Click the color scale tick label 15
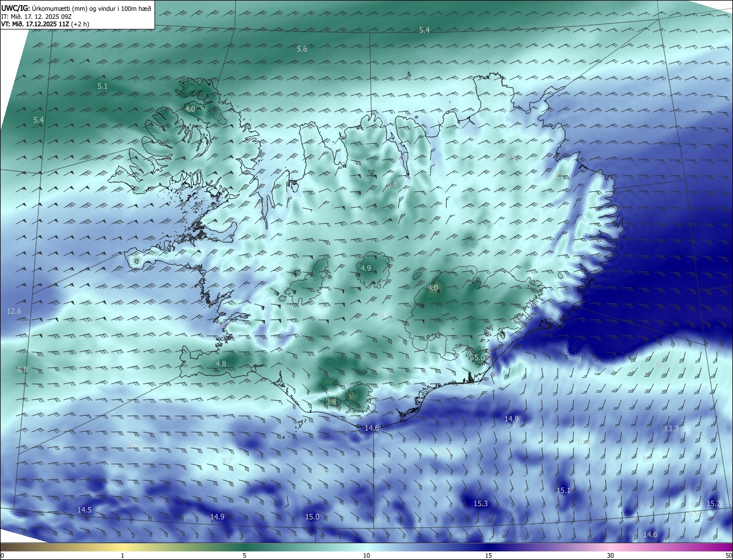This screenshot has width=733, height=560. 488,555
